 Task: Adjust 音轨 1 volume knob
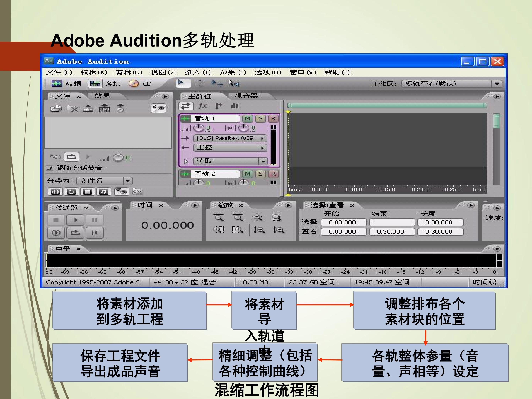(199, 128)
